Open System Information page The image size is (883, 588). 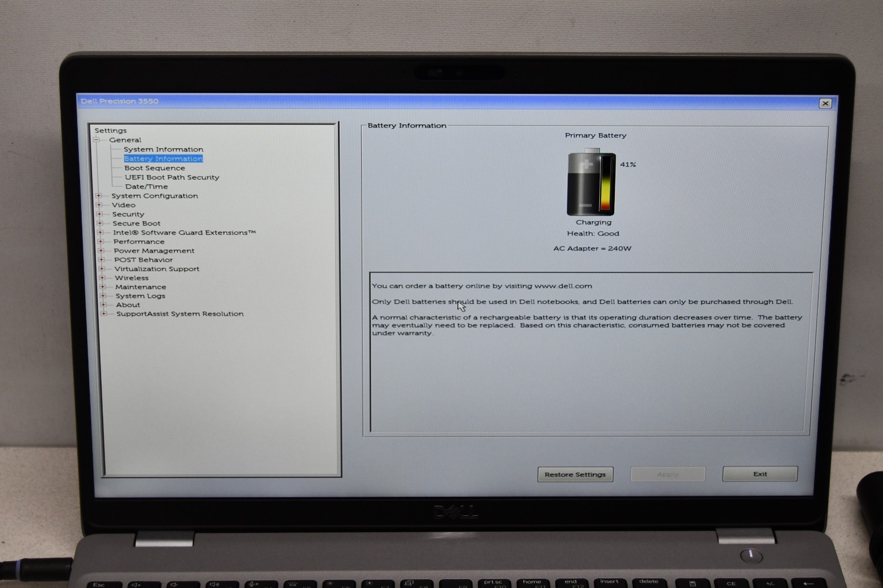pyautogui.click(x=163, y=149)
